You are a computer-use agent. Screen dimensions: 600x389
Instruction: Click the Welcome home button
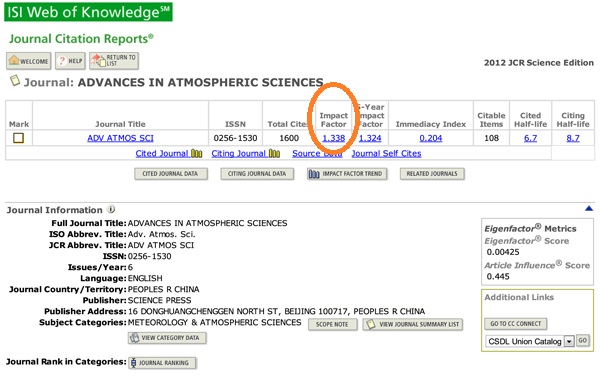point(28,61)
